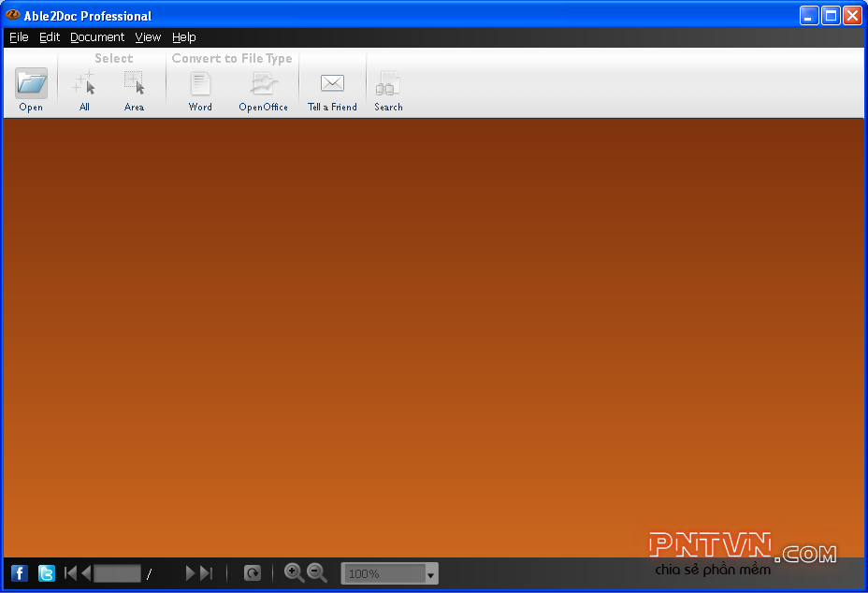
Task: Click the Tell a Friend envelope icon
Action: [x=332, y=83]
